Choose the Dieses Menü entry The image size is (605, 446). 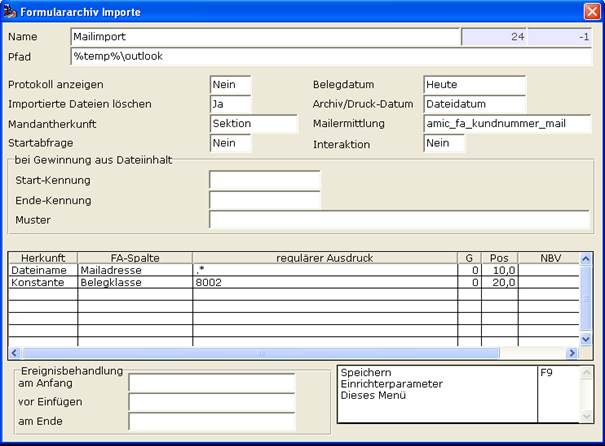pyautogui.click(x=373, y=395)
